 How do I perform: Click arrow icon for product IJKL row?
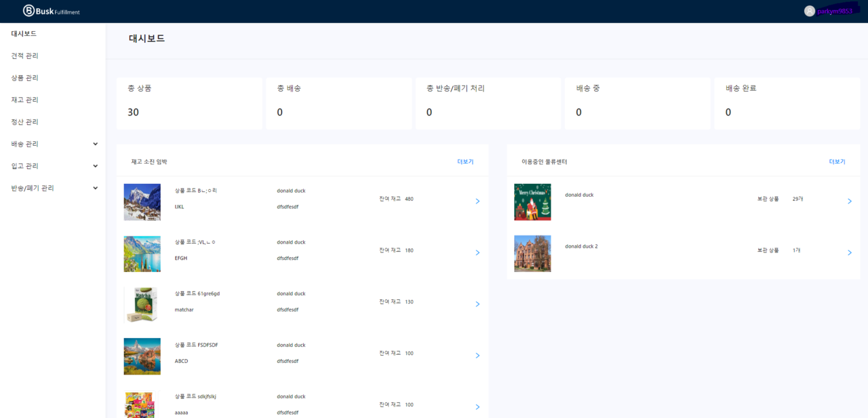pyautogui.click(x=477, y=202)
